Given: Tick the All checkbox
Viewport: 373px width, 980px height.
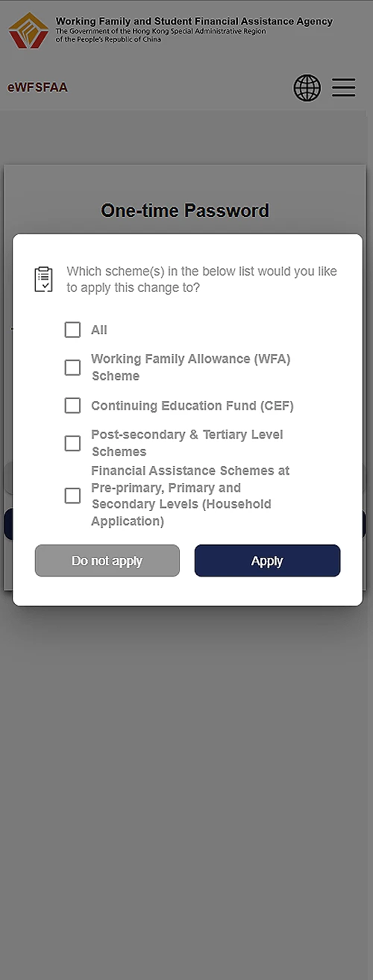Looking at the screenshot, I should [x=72, y=330].
